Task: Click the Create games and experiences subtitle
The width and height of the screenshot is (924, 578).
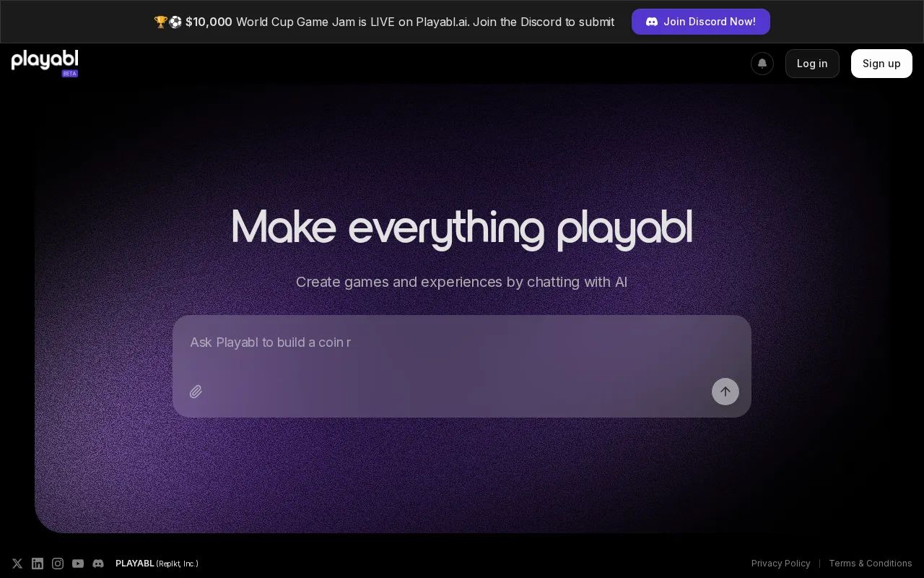Action: (462, 282)
